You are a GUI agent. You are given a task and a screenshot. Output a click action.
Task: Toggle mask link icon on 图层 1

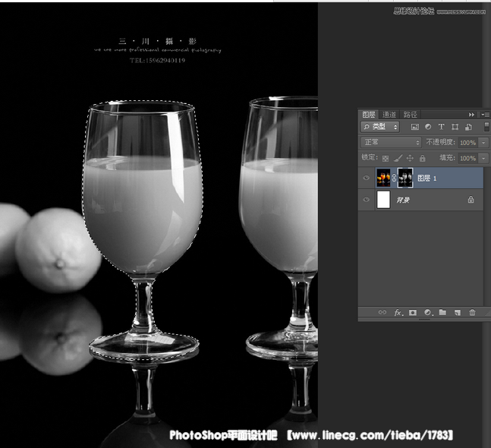pos(394,178)
